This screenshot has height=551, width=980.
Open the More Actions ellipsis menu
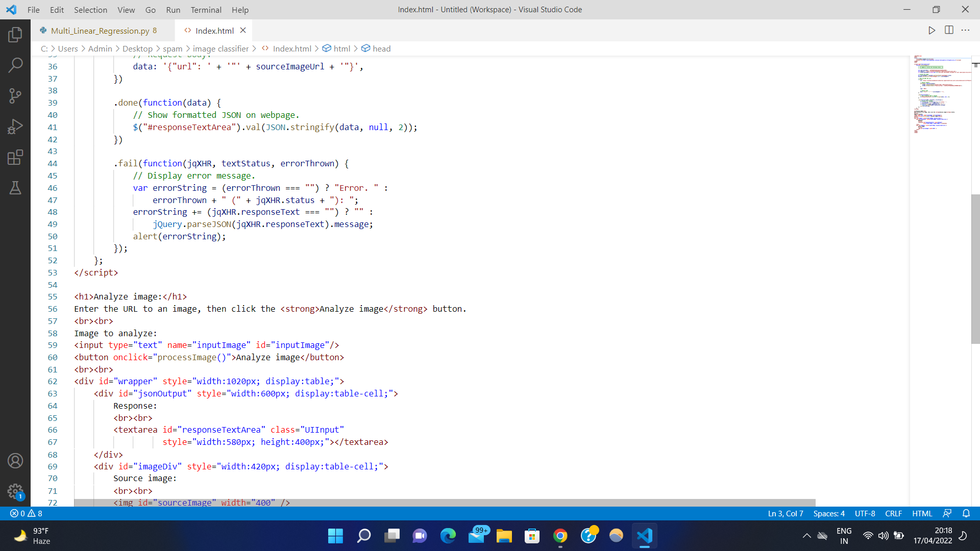pos(965,31)
